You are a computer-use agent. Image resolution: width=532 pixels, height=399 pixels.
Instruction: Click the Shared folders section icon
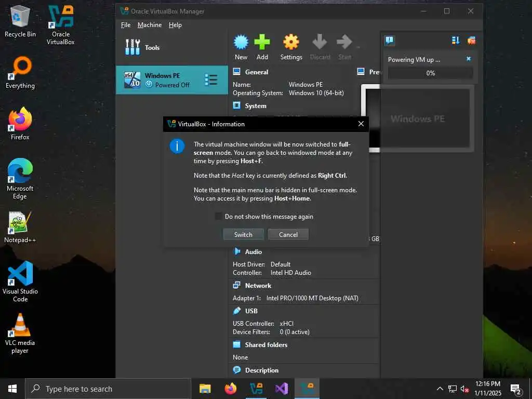(237, 345)
